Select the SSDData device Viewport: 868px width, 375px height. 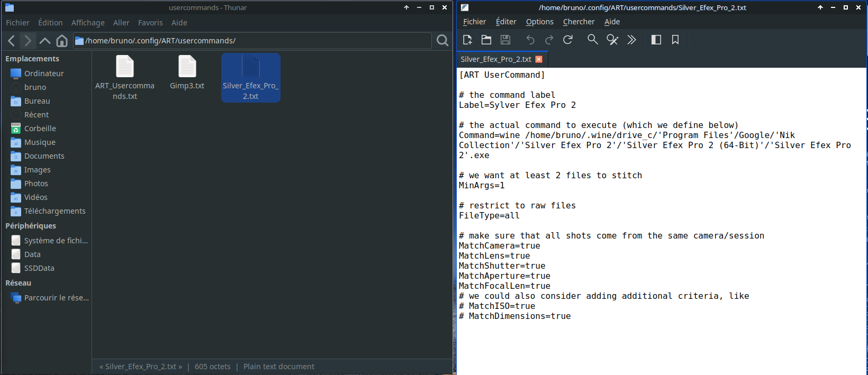pos(39,268)
